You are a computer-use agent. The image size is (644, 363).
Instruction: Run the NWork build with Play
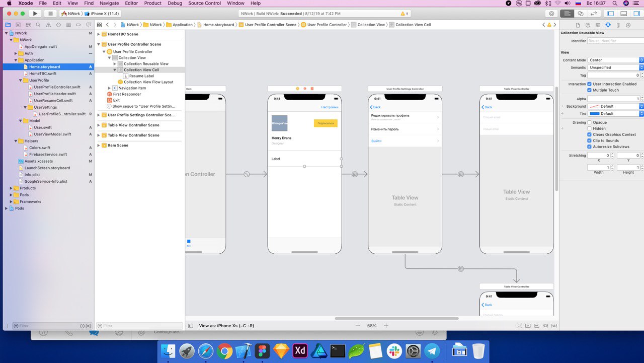pos(35,14)
